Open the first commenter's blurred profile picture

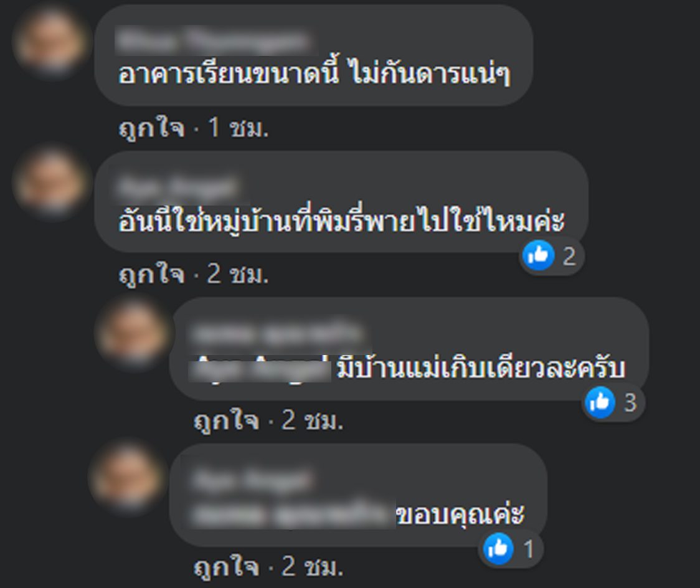[x=50, y=41]
